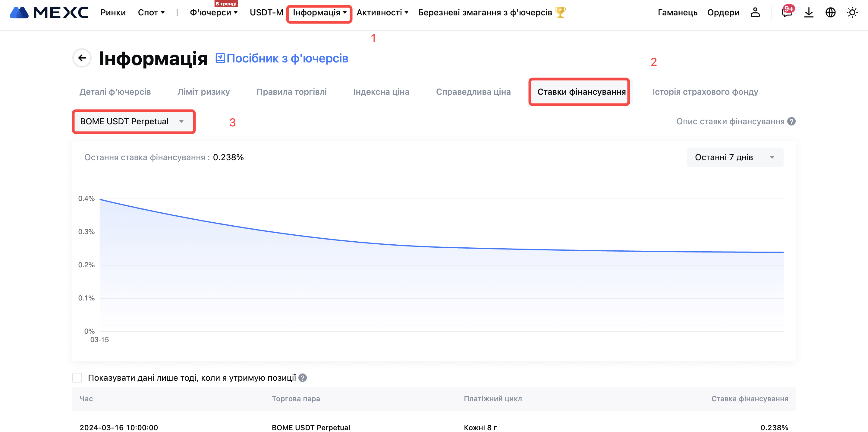Open the Futures menu
The height and width of the screenshot is (432, 868).
(x=213, y=12)
